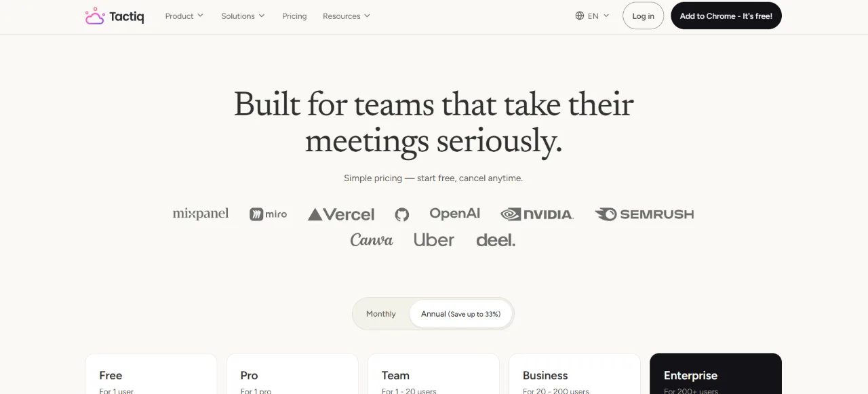Select Annual billing option
Viewport: 868px width, 394px height.
point(460,314)
